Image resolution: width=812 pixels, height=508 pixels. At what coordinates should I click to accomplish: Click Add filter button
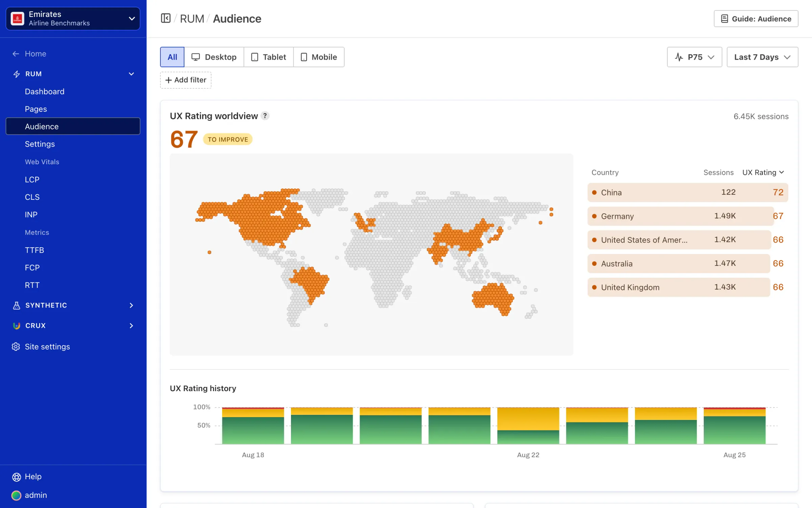click(x=186, y=80)
